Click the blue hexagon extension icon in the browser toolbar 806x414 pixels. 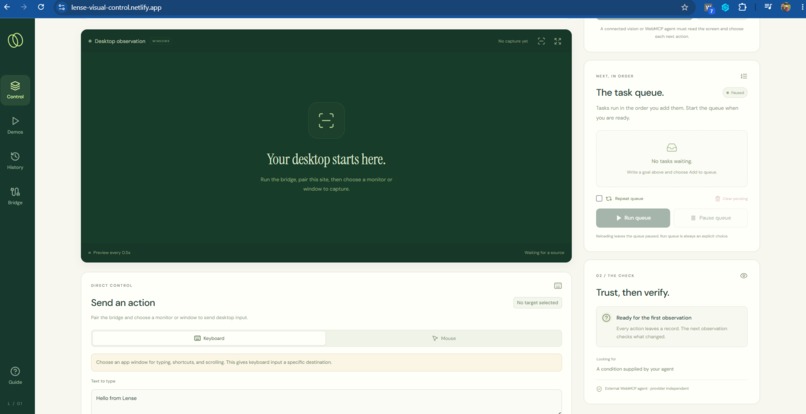pyautogui.click(x=725, y=7)
